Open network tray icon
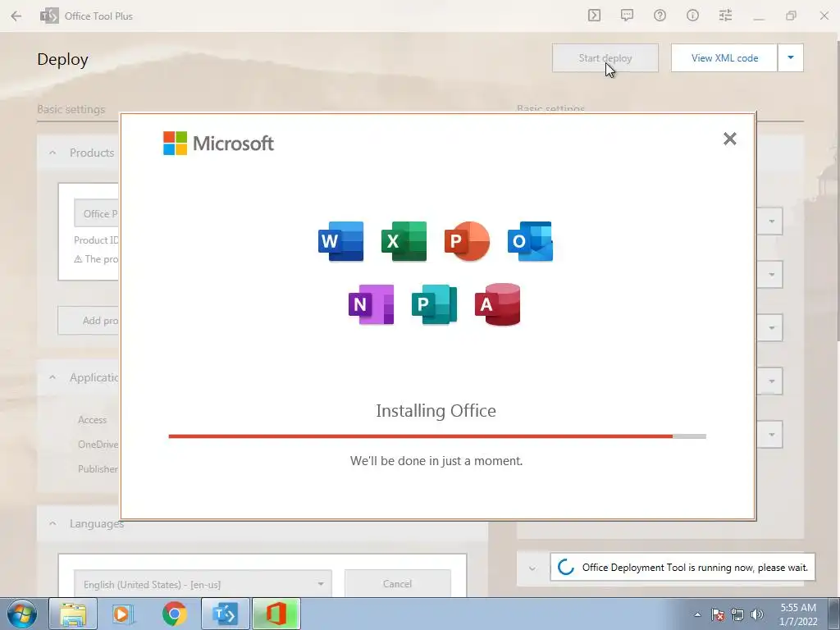Image resolution: width=840 pixels, height=630 pixels. pyautogui.click(x=737, y=614)
